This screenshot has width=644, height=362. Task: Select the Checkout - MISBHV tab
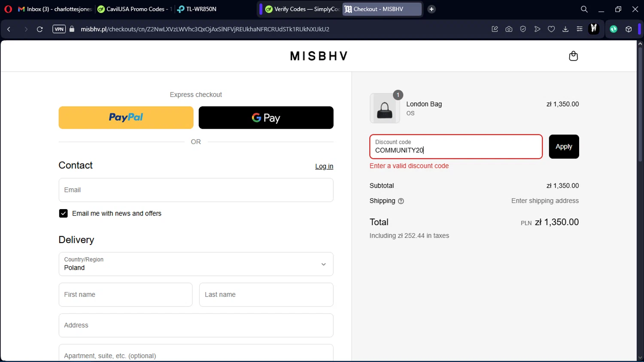[382, 9]
